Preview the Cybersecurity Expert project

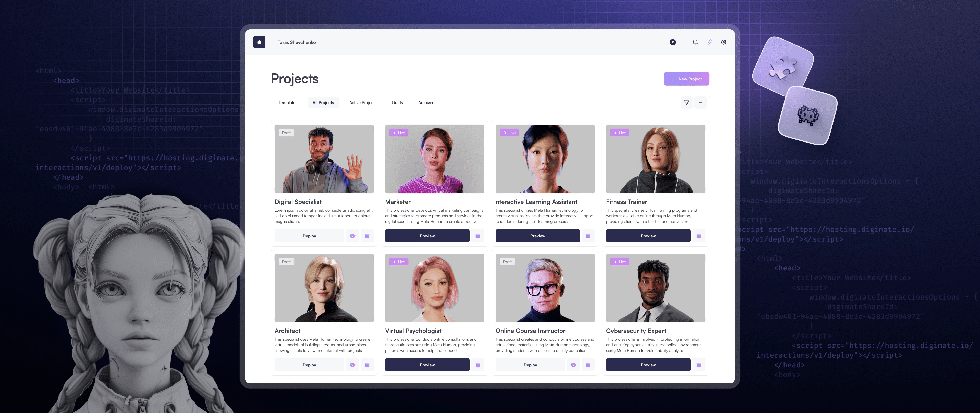coord(648,365)
